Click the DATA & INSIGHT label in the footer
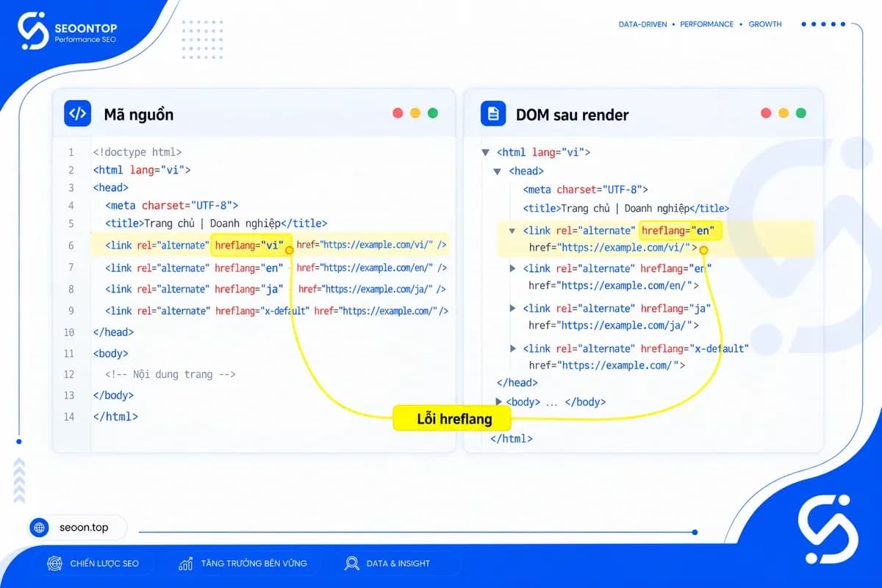Image resolution: width=882 pixels, height=588 pixels. coord(398,564)
